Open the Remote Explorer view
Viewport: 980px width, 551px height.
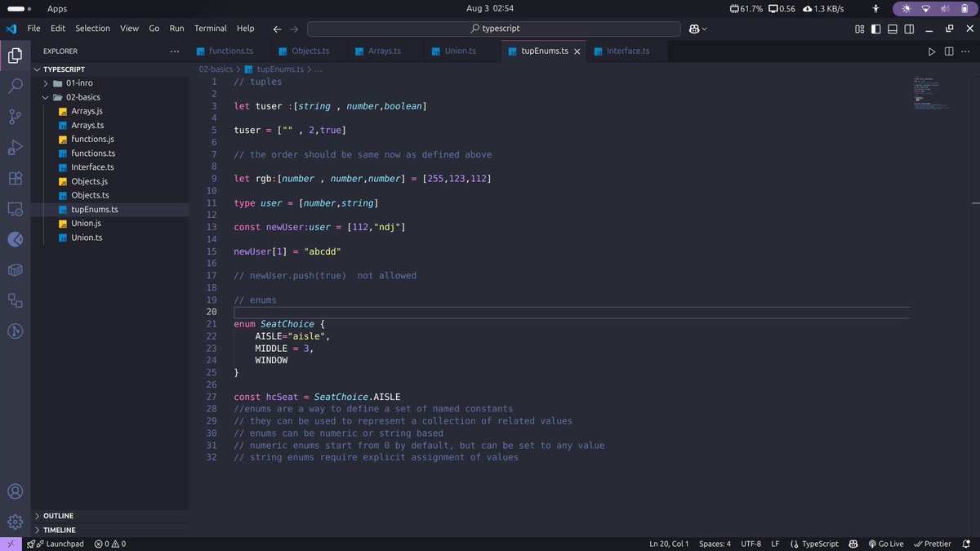coord(15,209)
